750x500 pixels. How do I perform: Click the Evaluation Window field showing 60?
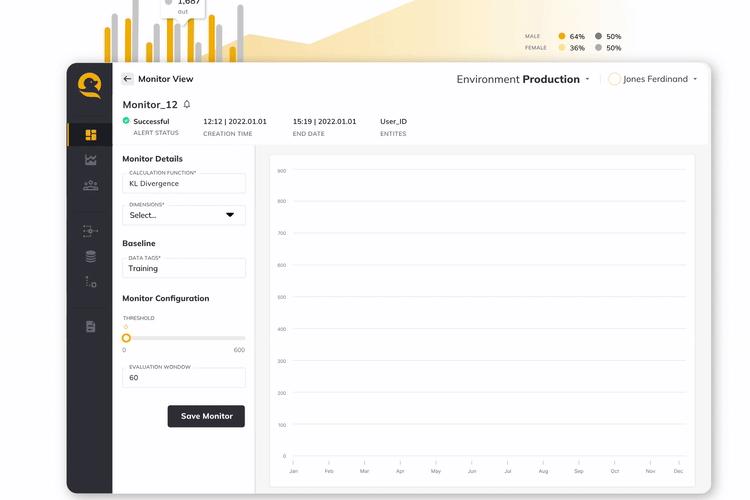pos(184,378)
